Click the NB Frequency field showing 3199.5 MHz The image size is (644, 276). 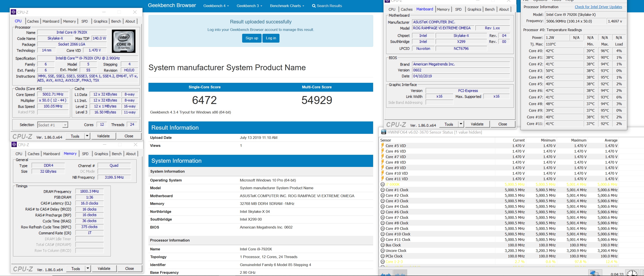click(x=114, y=177)
